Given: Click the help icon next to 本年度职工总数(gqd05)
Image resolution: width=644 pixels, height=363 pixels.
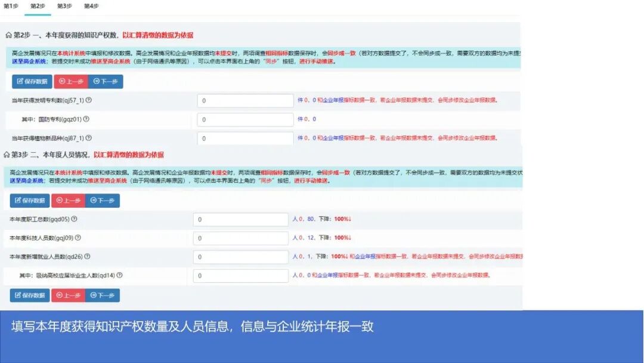Looking at the screenshot, I should click(73, 219).
